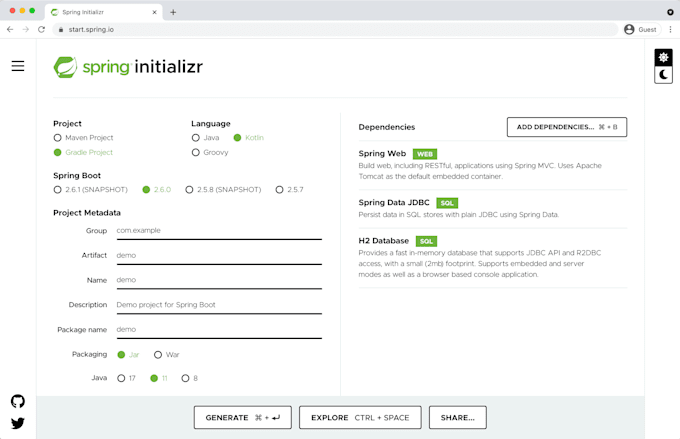Open the Twitter link icon
The height and width of the screenshot is (439, 680).
[x=17, y=423]
